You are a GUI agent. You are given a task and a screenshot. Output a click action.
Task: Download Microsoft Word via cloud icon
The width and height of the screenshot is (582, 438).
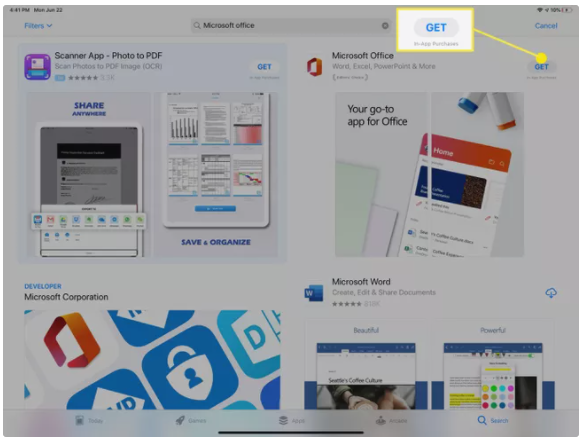tap(551, 293)
